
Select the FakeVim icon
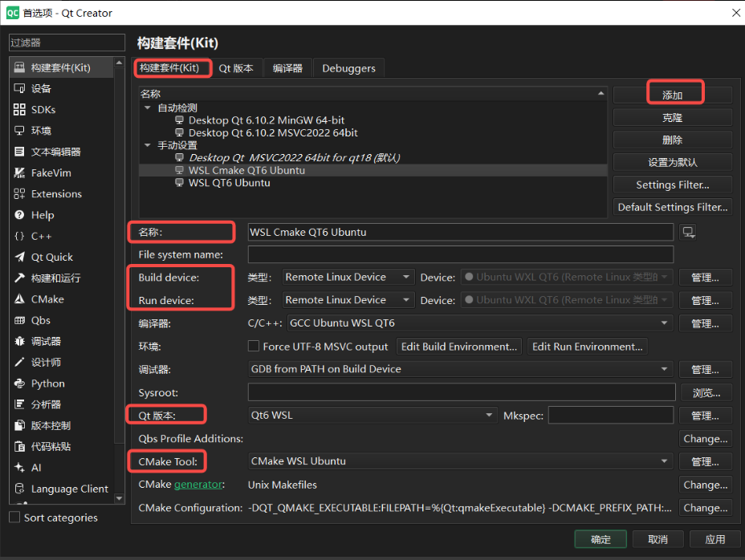click(x=19, y=172)
